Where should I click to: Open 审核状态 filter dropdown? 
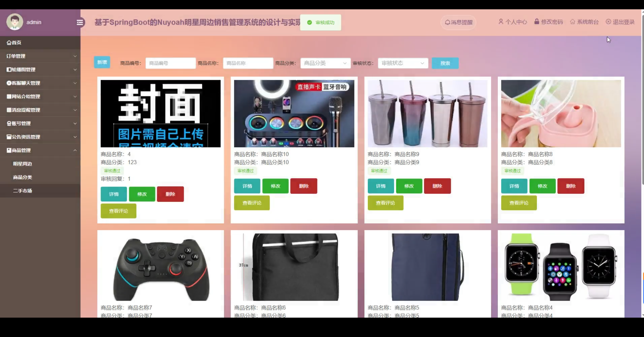pos(403,63)
